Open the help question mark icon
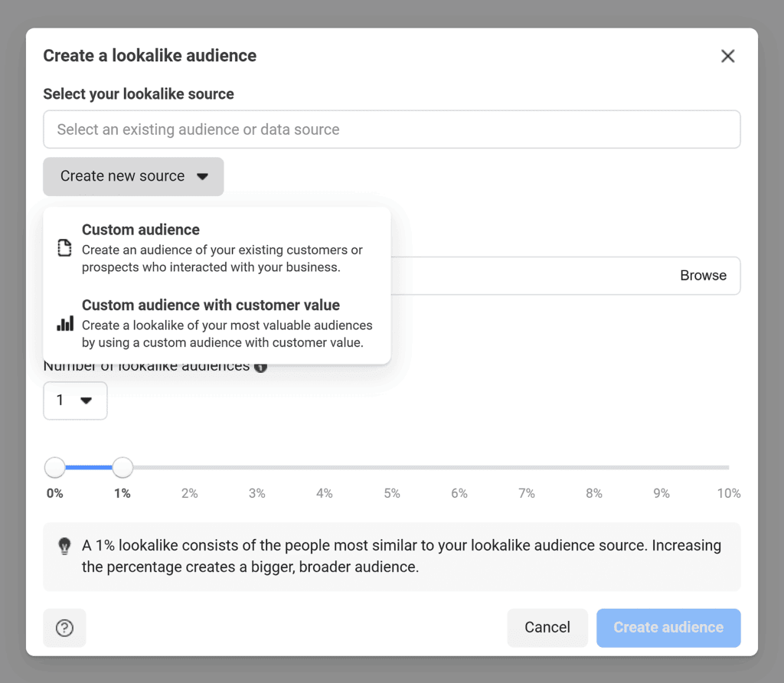 64,628
